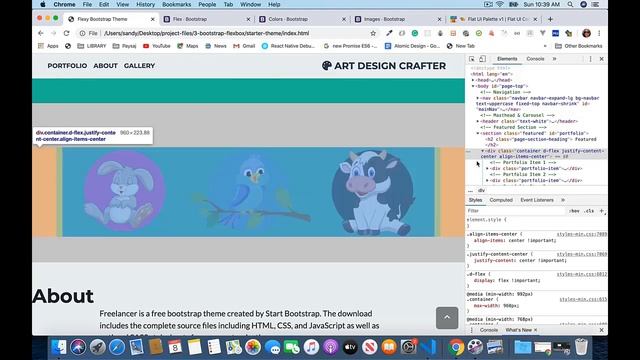Collapse the body page-top node
The height and width of the screenshot is (360, 640).
coord(473,86)
